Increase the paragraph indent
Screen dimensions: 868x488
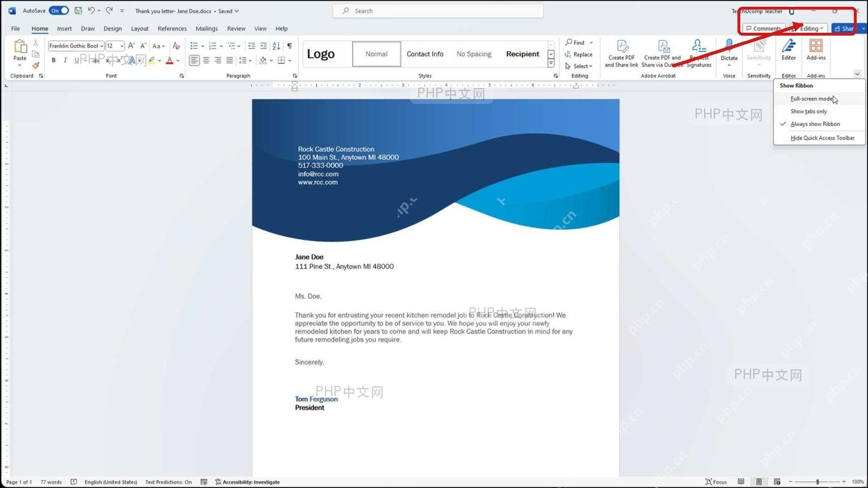pyautogui.click(x=263, y=46)
